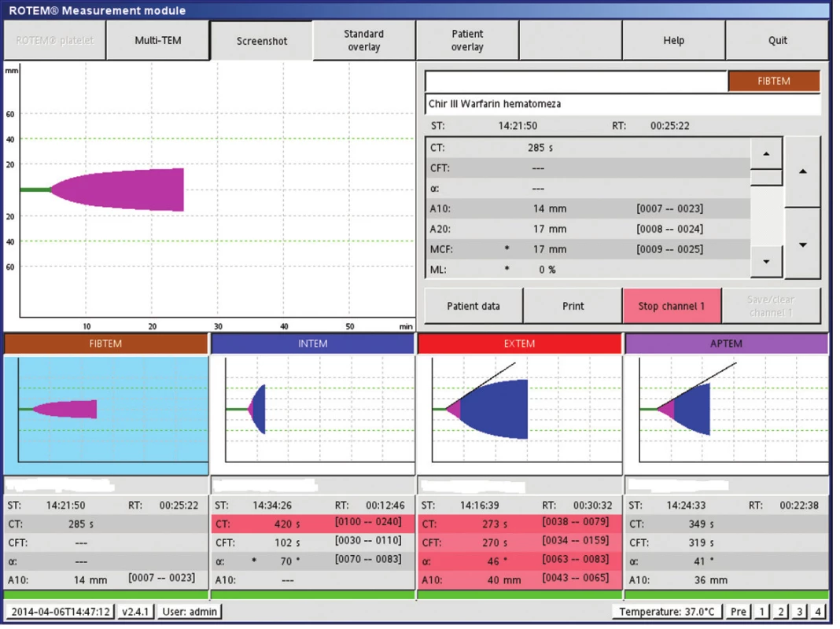Click the APTEM CT 349 s row
This screenshot has width=840, height=629.
(727, 524)
